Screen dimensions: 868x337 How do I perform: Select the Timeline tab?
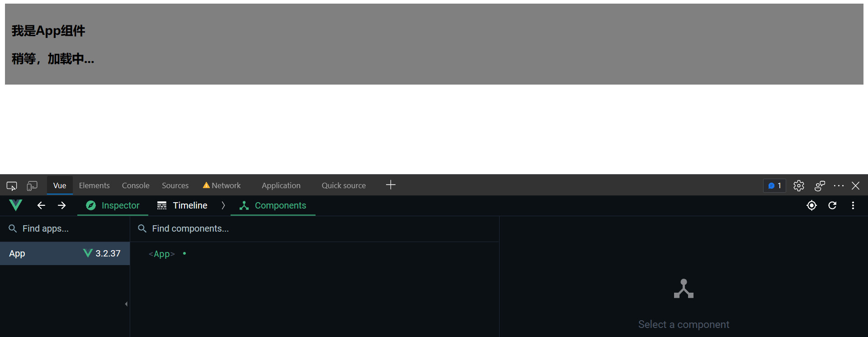(182, 205)
